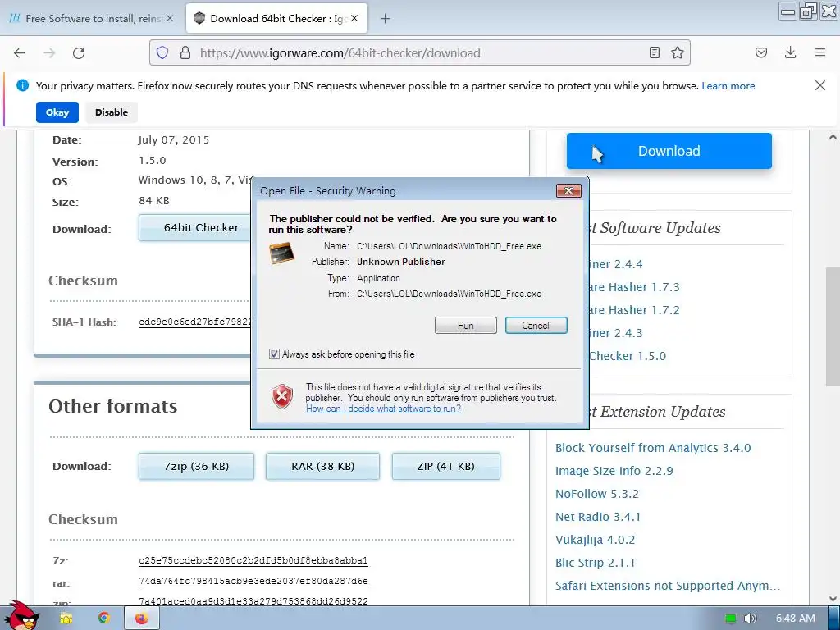Click the scrollbar up arrow
The height and width of the screenshot is (630, 840).
click(833, 137)
